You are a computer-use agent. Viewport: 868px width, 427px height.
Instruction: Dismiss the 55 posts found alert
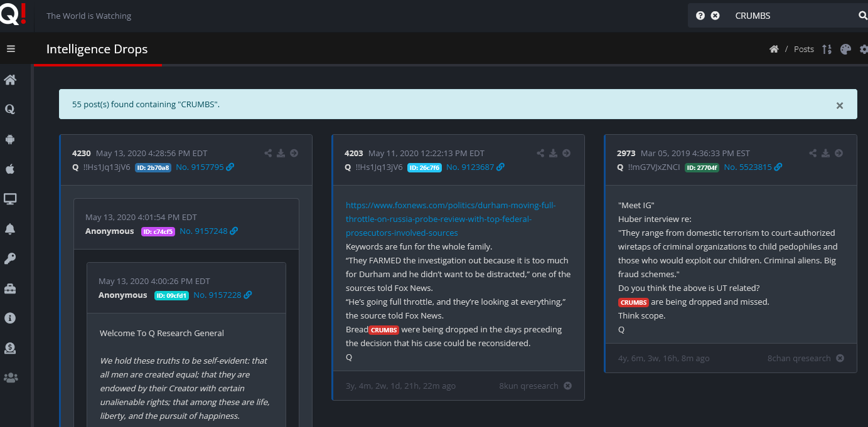(x=839, y=105)
